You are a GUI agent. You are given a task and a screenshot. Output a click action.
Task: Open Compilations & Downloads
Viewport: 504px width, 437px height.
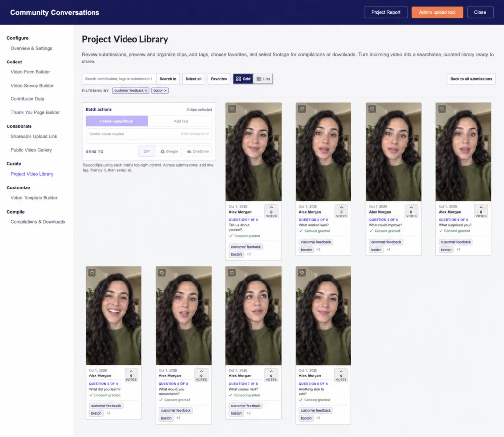38,222
